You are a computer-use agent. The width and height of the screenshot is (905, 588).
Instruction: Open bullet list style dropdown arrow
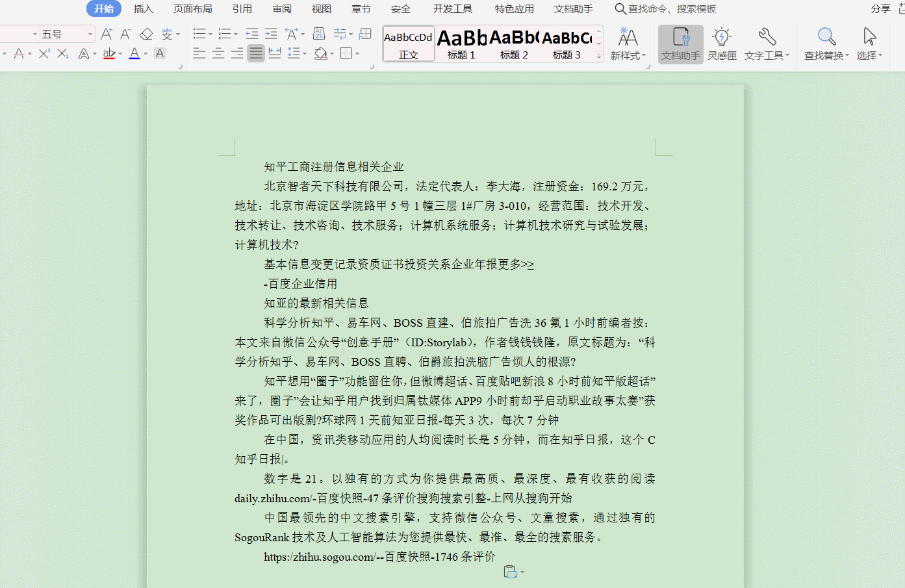(x=210, y=34)
